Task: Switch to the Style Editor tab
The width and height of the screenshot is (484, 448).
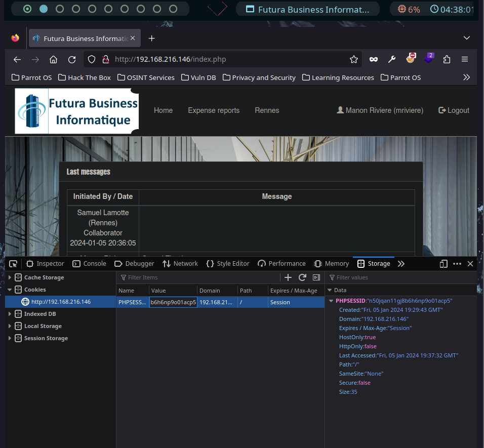Action: [228, 264]
